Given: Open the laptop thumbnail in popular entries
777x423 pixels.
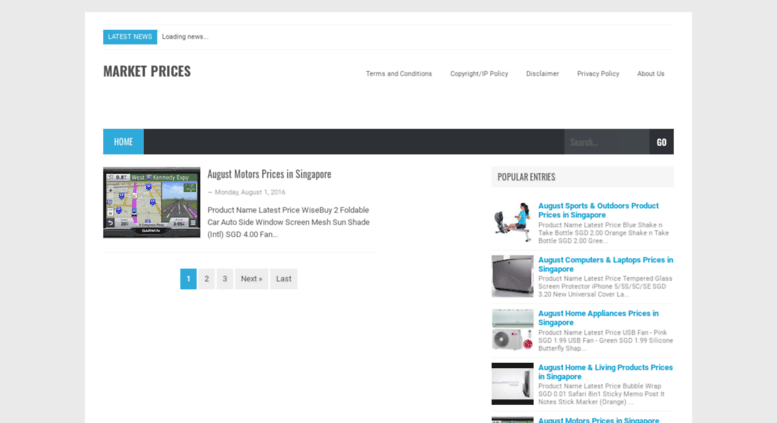Looking at the screenshot, I should coord(512,276).
